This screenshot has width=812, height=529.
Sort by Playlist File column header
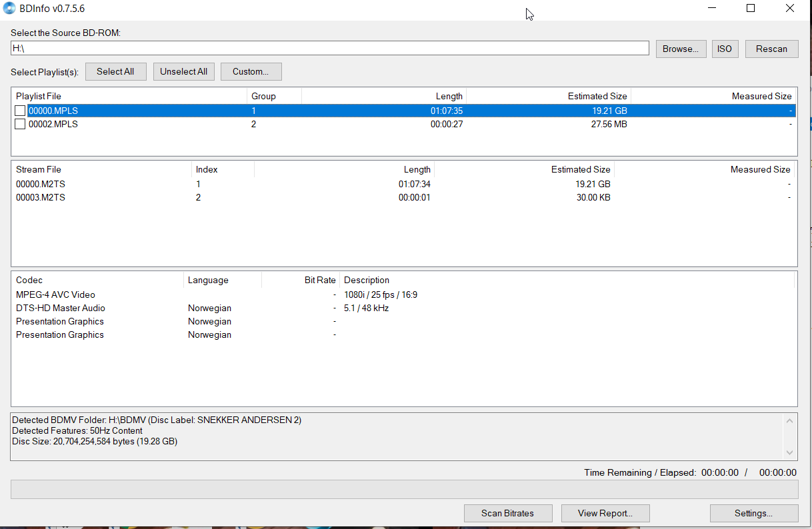(x=129, y=96)
